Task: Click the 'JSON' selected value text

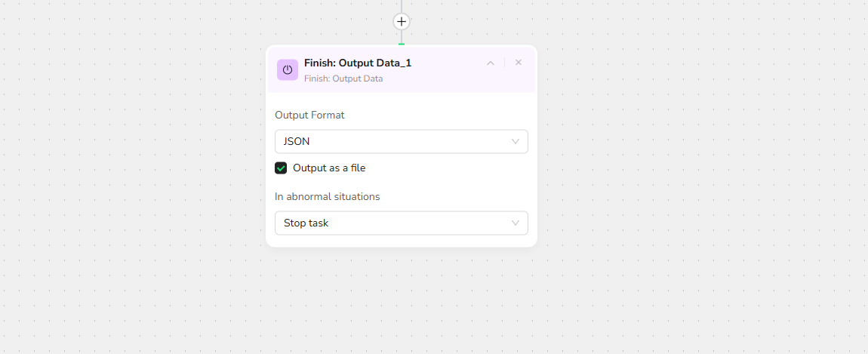Action: pos(297,141)
